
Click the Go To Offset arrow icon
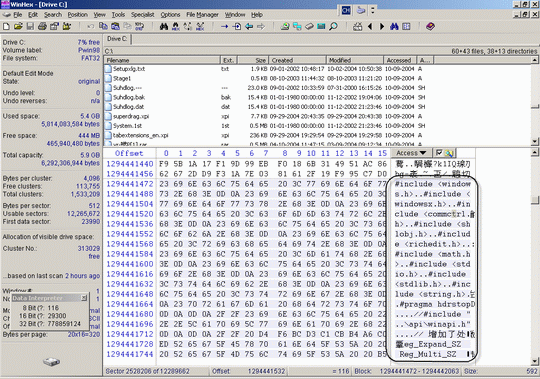pyautogui.click(x=225, y=26)
